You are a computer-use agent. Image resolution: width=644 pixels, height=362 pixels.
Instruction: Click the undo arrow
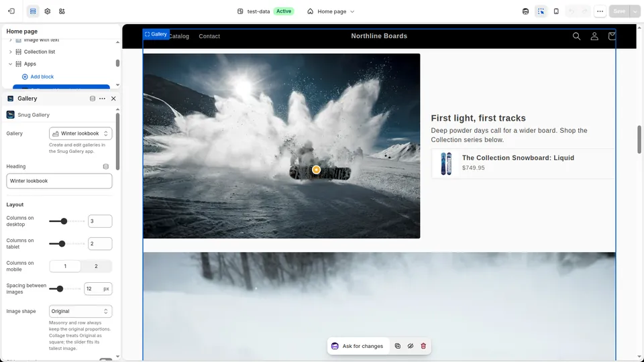572,11
